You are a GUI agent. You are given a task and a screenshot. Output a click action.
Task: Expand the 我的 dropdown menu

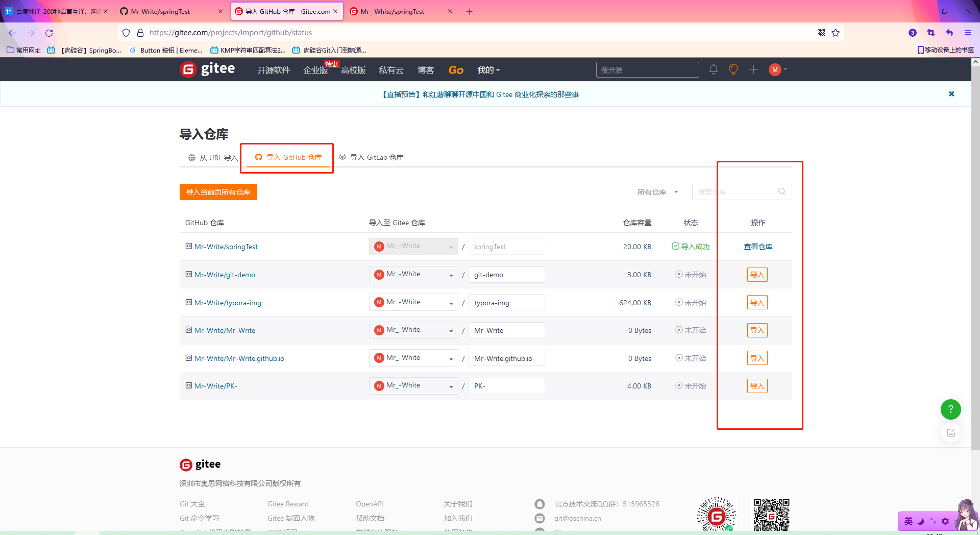point(488,70)
